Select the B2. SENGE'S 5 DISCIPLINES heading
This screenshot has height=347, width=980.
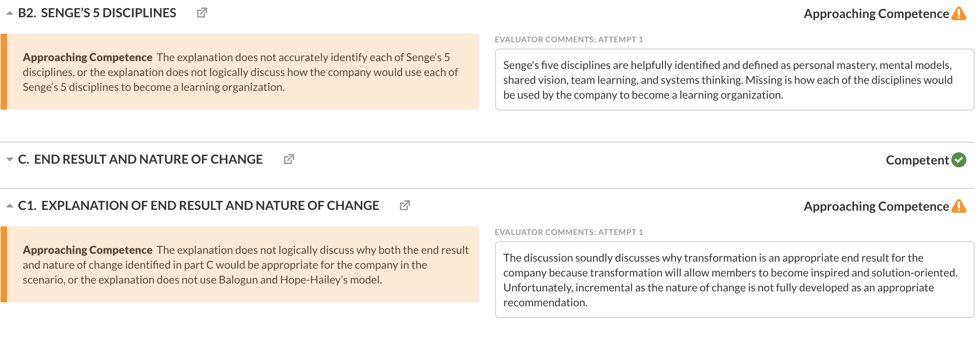97,13
